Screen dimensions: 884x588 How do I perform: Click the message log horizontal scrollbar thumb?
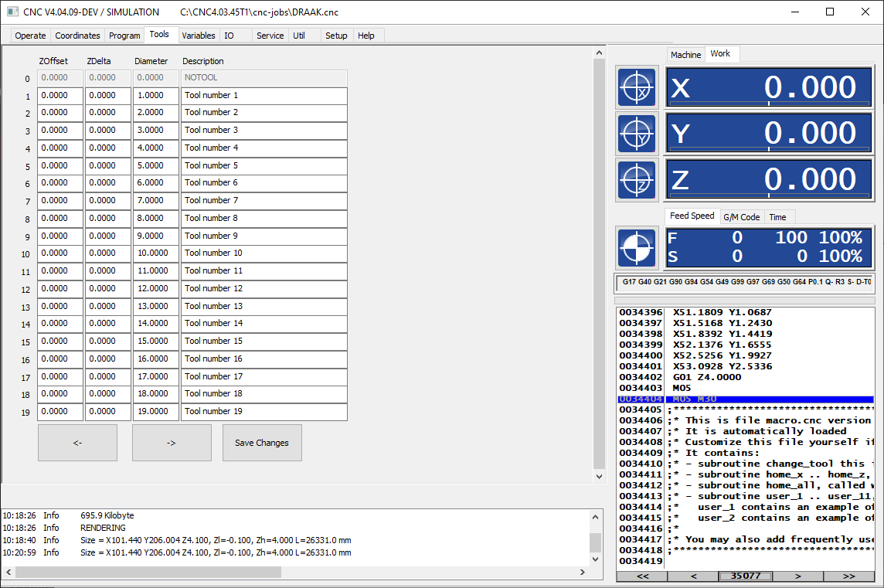(148, 573)
